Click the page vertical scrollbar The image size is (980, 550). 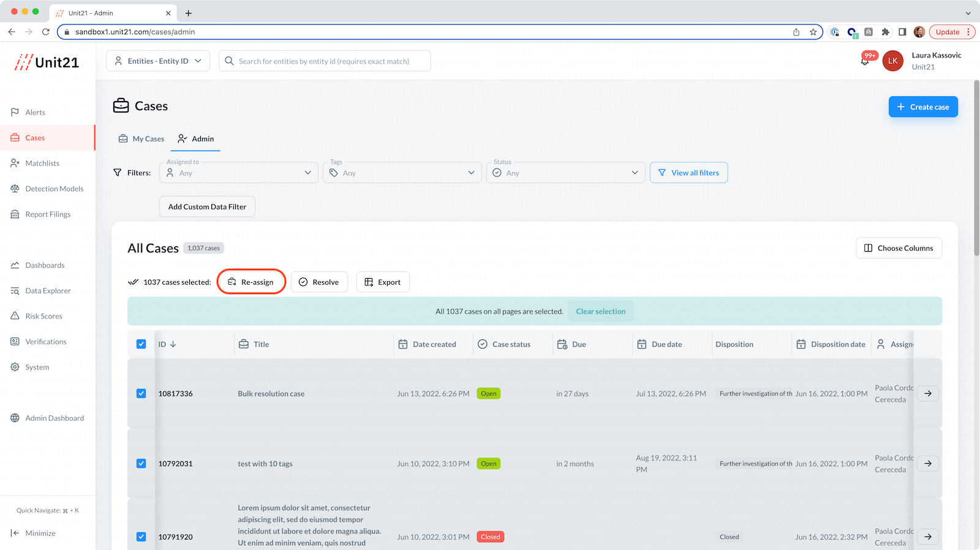[x=976, y=168]
